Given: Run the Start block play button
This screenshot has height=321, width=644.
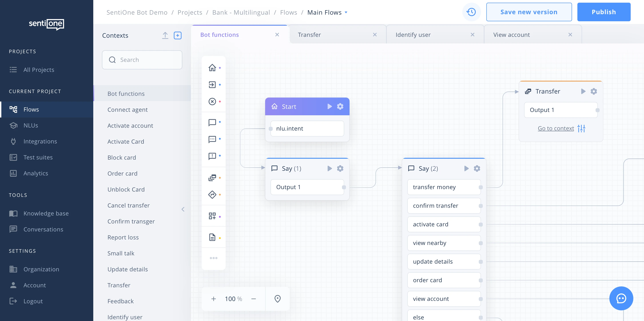Looking at the screenshot, I should coord(330,107).
